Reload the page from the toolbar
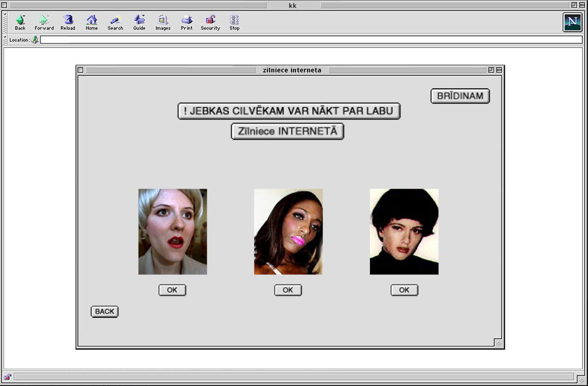The height and width of the screenshot is (386, 588). click(x=68, y=23)
